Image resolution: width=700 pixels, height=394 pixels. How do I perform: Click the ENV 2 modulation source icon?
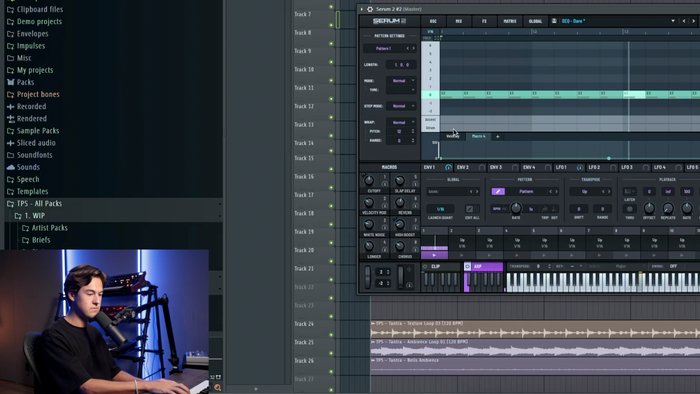click(x=481, y=167)
